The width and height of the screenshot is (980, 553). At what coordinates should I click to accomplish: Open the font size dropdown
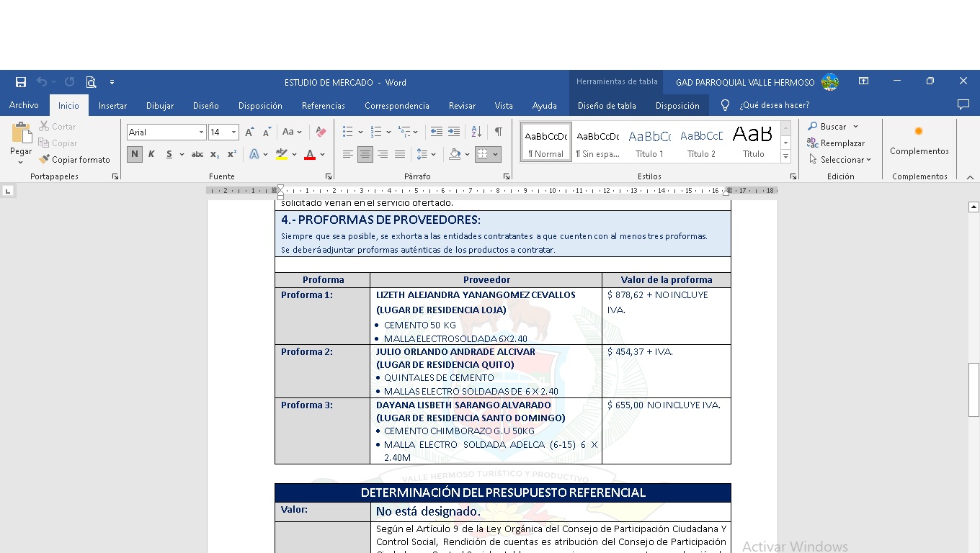click(234, 132)
